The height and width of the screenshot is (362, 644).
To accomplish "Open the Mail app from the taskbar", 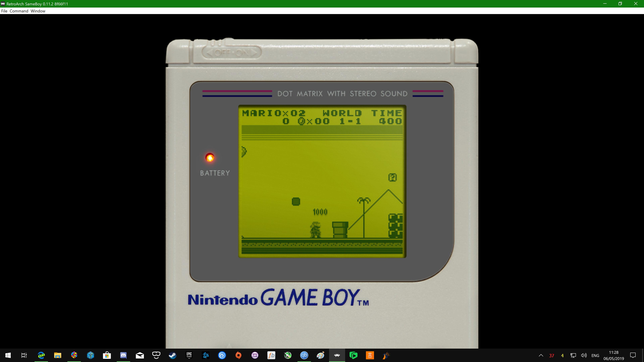I will coord(140,355).
